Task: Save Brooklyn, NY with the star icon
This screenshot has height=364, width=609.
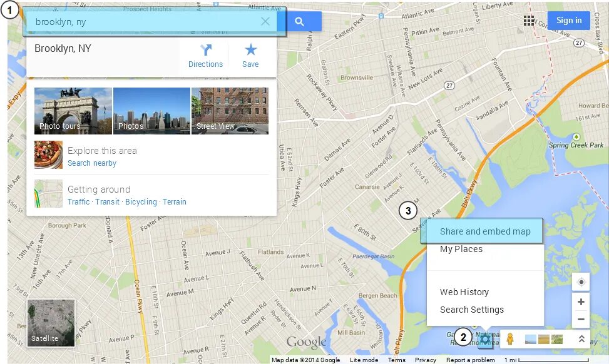Action: coord(250,56)
